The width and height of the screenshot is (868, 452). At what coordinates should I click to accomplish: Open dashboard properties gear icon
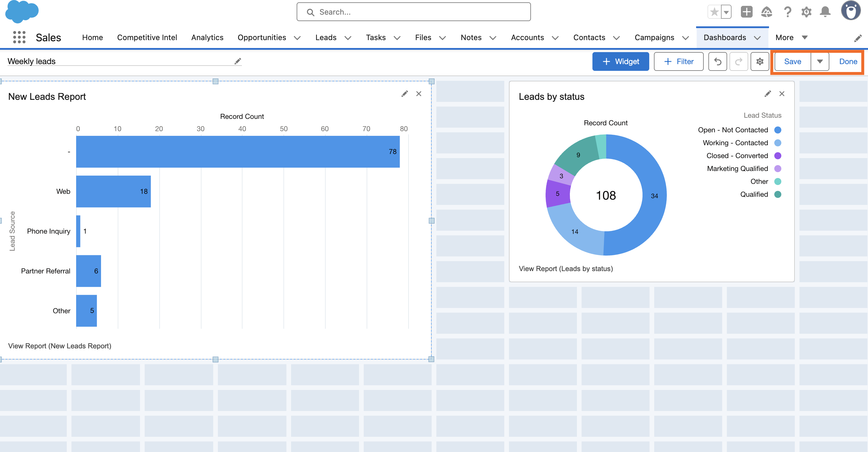point(760,61)
